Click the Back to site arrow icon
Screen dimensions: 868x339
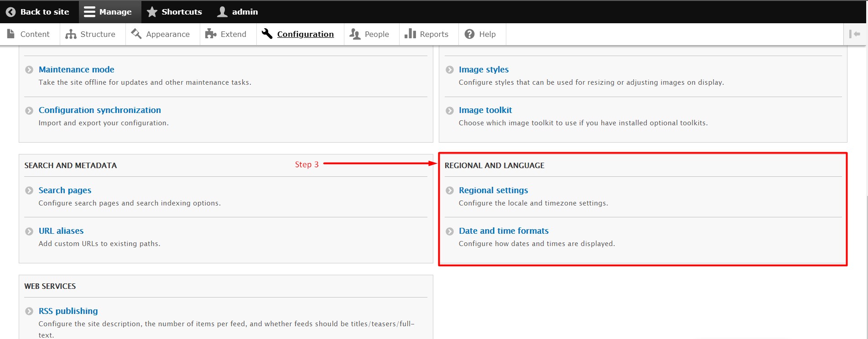pos(10,12)
